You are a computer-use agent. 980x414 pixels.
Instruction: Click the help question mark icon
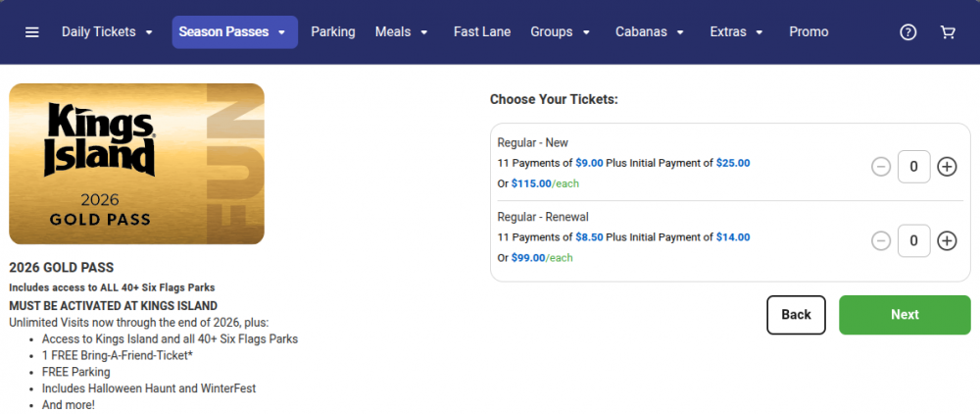[x=908, y=32]
